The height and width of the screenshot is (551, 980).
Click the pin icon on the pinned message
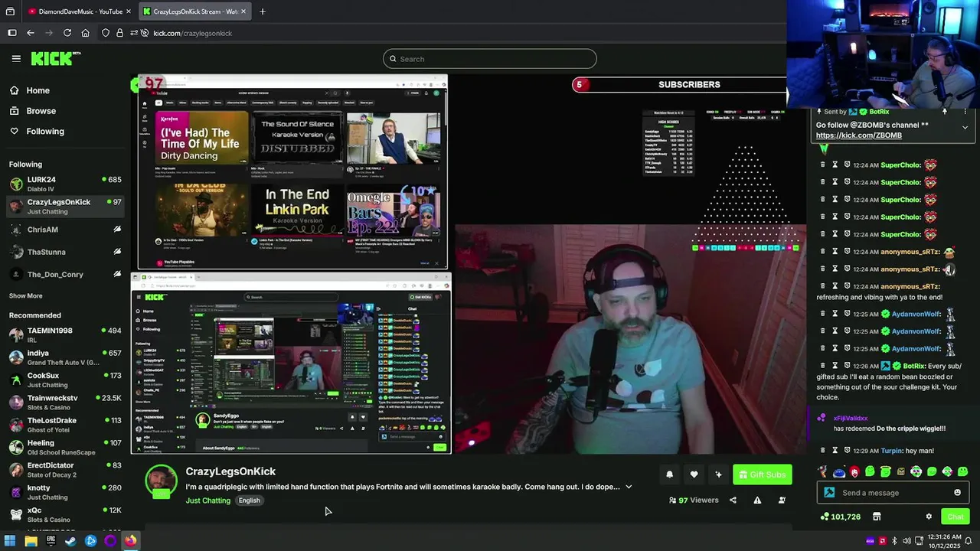coord(944,112)
